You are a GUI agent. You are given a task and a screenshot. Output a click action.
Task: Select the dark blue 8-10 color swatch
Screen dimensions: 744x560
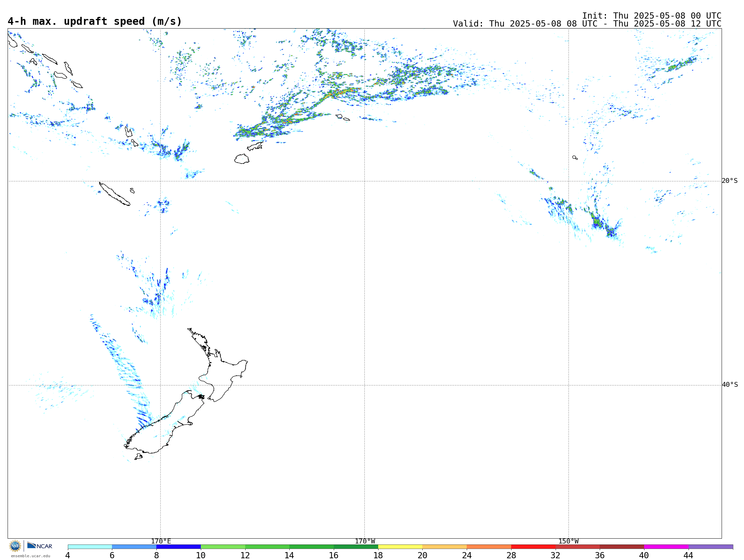tap(178, 547)
